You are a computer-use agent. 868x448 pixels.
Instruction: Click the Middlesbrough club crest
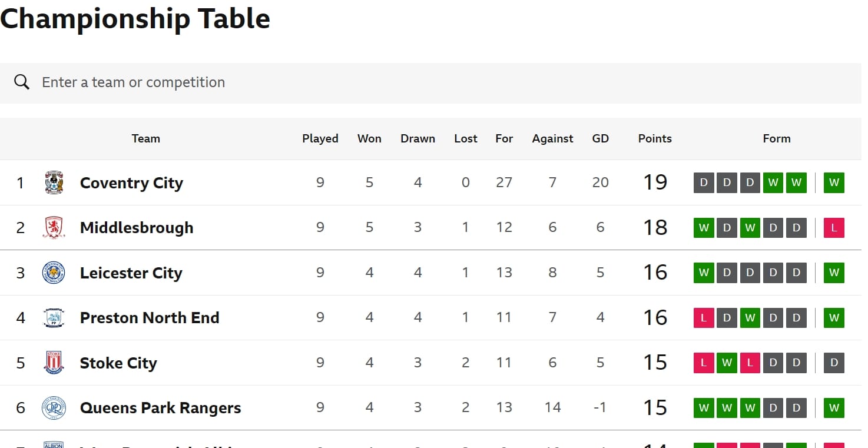(54, 228)
